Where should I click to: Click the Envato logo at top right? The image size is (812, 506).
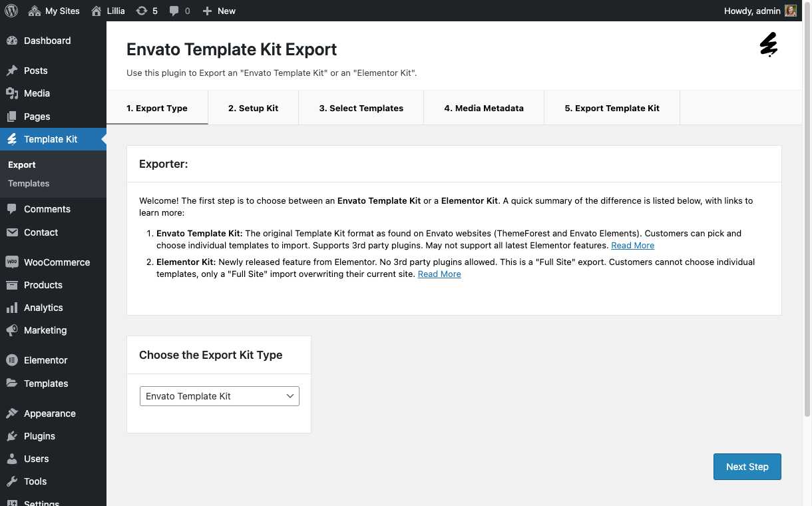[769, 45]
